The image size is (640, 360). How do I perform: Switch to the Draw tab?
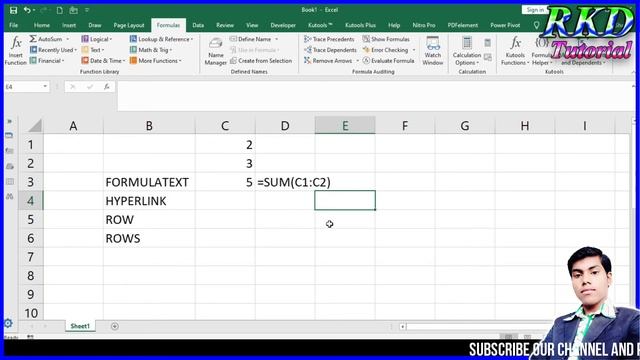tap(95, 25)
